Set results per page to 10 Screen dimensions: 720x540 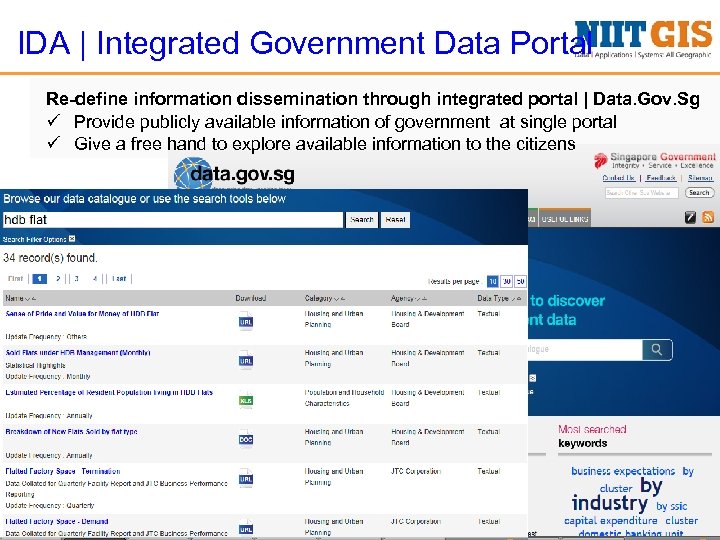(492, 281)
